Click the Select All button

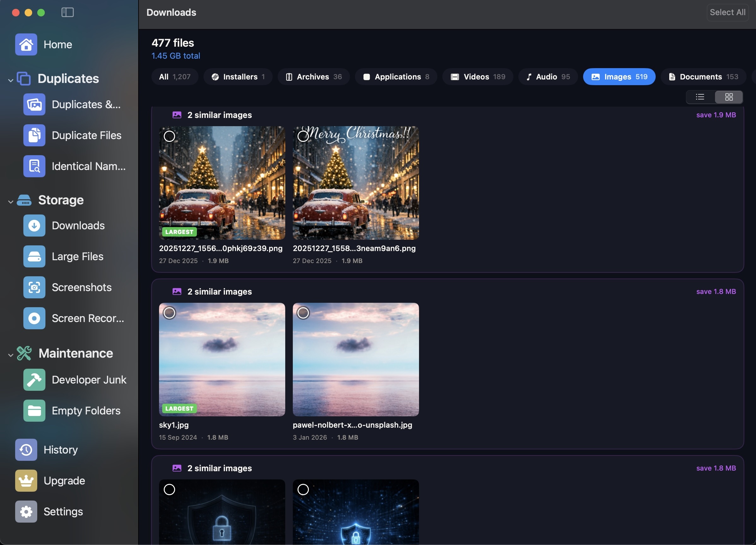pyautogui.click(x=727, y=12)
